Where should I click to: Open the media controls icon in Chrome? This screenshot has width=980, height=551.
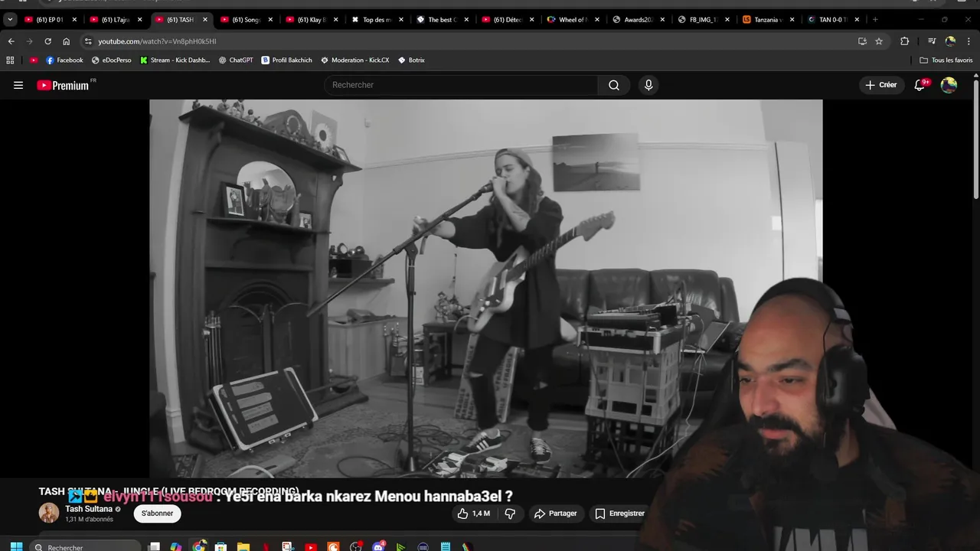pos(931,41)
